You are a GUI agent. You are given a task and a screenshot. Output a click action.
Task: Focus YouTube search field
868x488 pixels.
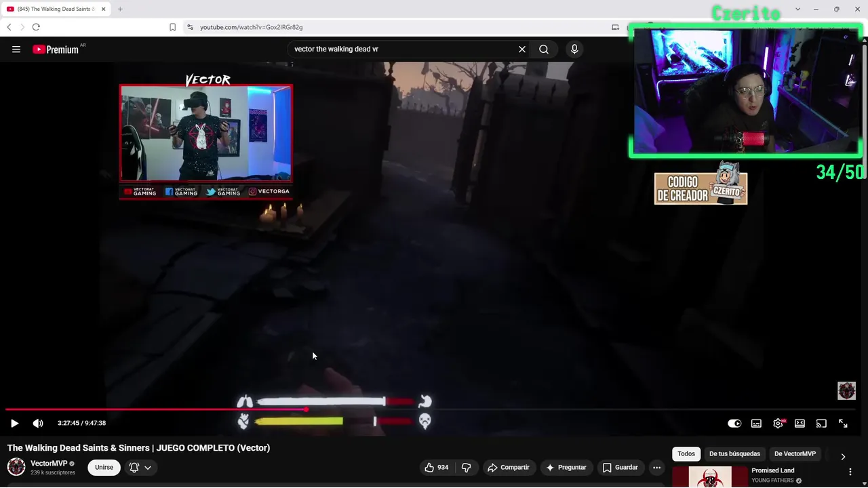tap(403, 49)
